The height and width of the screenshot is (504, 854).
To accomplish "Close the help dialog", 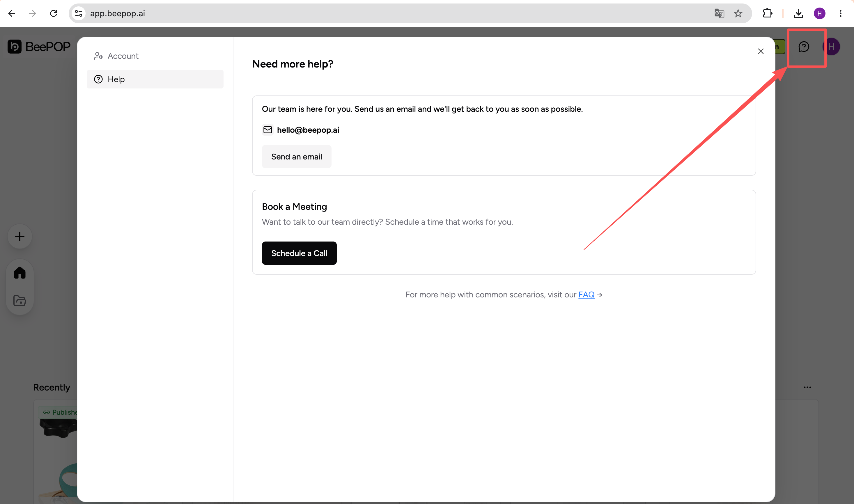I will point(761,51).
